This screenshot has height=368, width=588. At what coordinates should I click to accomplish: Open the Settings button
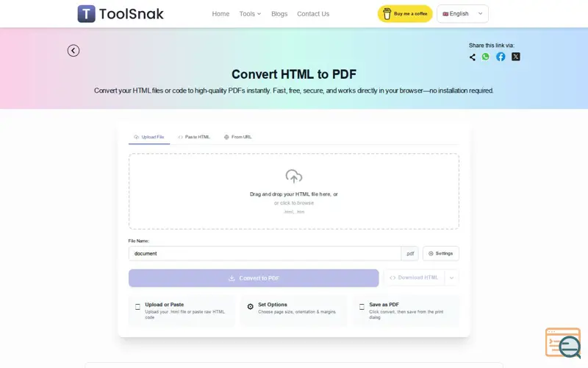click(x=440, y=253)
